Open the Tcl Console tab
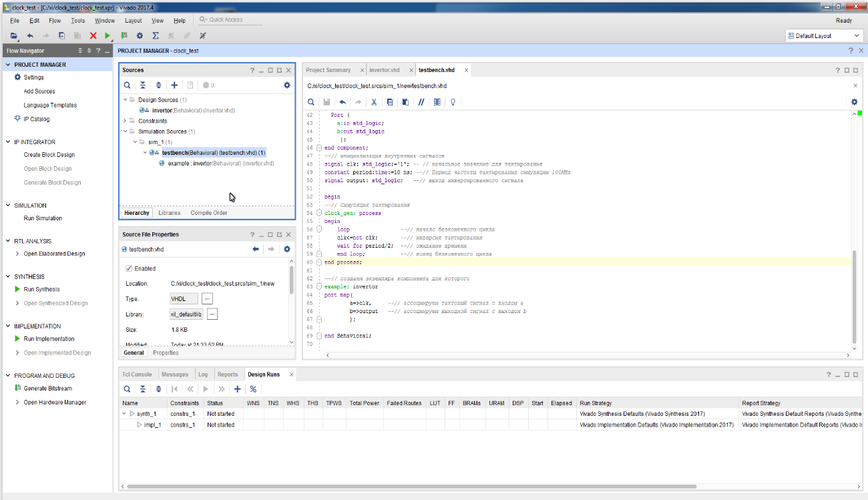Screen dimensions: 868x500 pos(138,374)
